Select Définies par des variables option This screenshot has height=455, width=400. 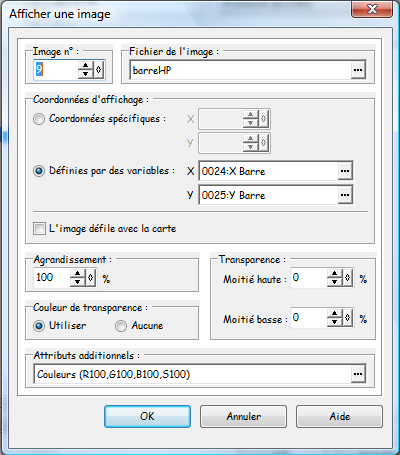coord(39,171)
